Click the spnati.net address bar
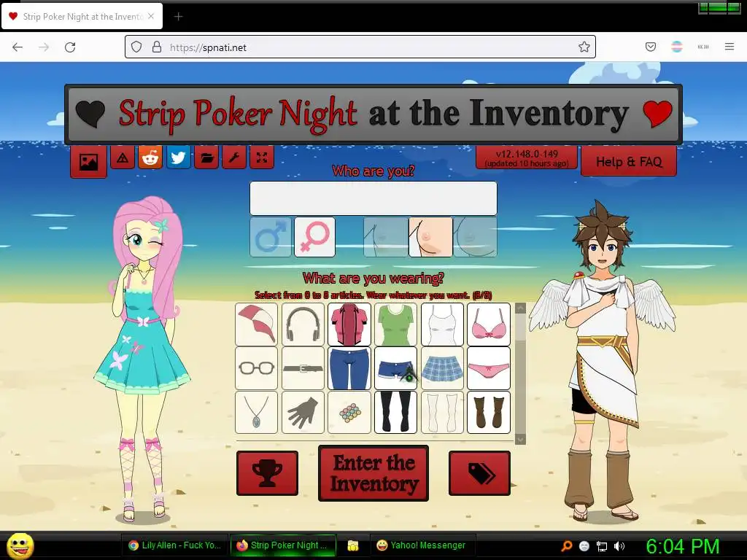747x560 pixels. [x=360, y=47]
